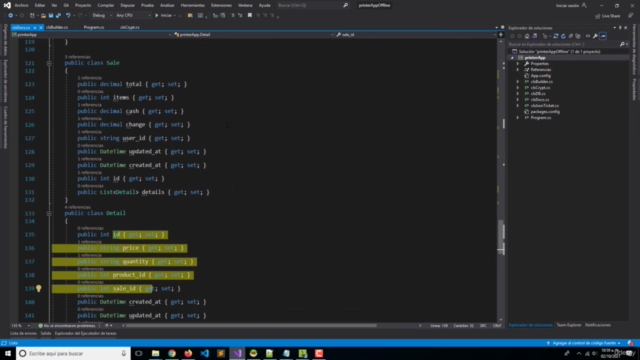Open the Debug configuration dropdown
The width and height of the screenshot is (640, 360).
[102, 16]
